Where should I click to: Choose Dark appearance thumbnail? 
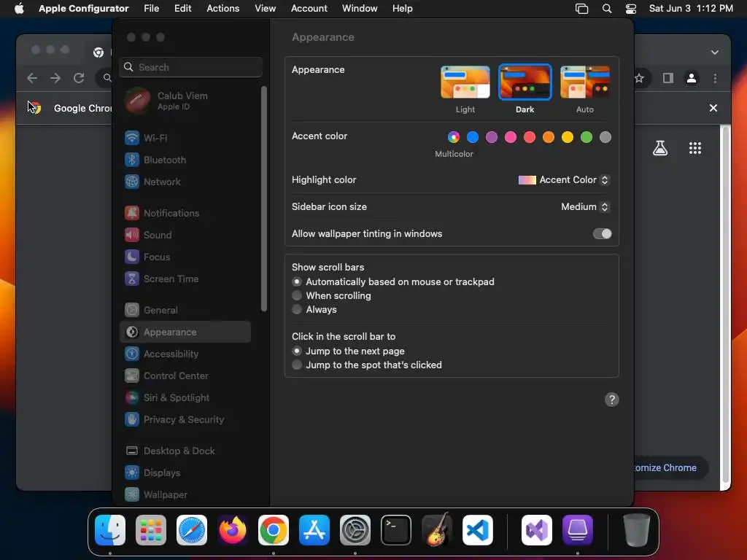pos(525,82)
